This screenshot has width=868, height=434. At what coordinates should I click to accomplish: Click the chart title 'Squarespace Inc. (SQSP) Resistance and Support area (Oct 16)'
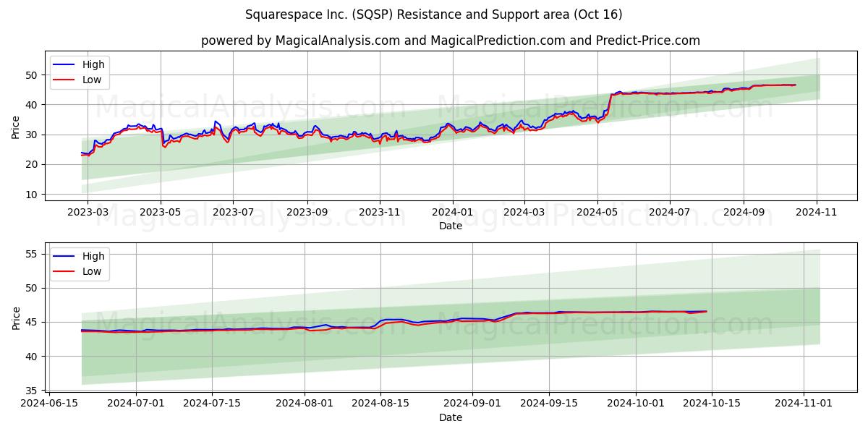click(x=433, y=14)
